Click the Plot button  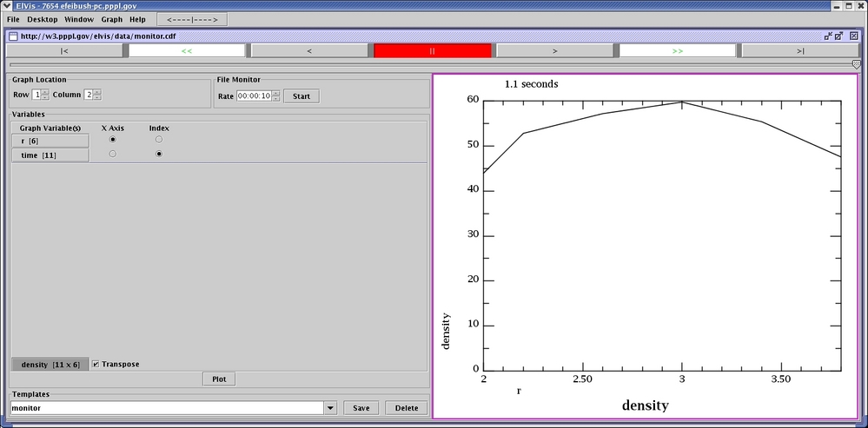pos(219,379)
